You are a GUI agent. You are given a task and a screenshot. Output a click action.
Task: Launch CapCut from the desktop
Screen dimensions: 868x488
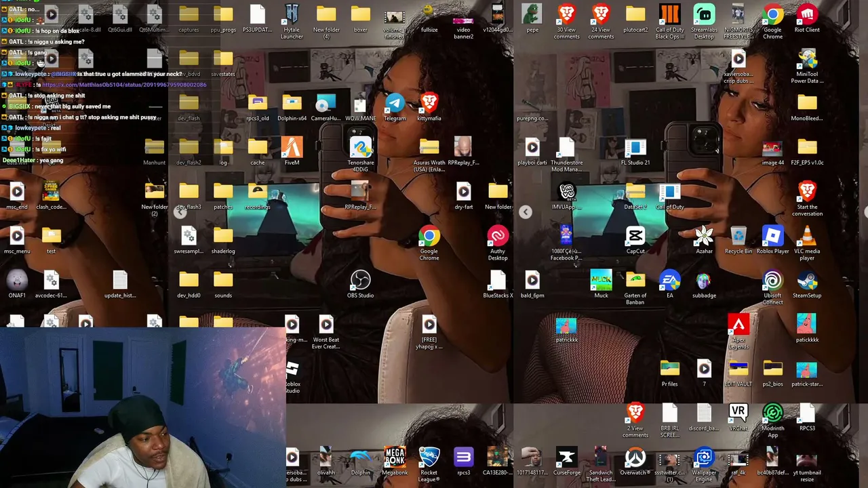pyautogui.click(x=635, y=240)
